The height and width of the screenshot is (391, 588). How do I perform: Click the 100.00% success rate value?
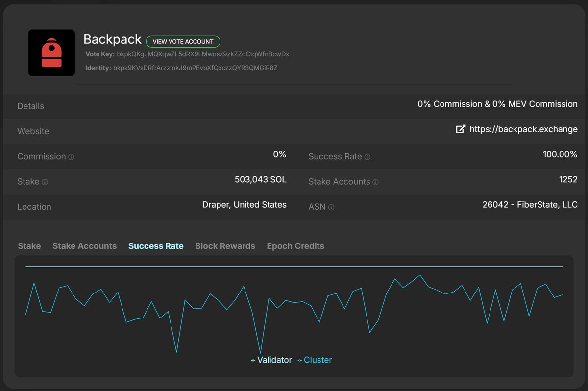[560, 154]
